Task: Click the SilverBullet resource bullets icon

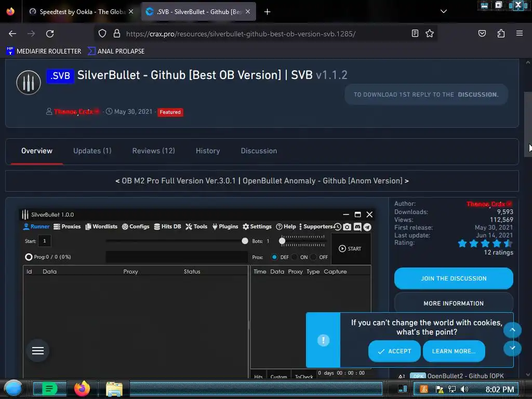Action: click(29, 83)
